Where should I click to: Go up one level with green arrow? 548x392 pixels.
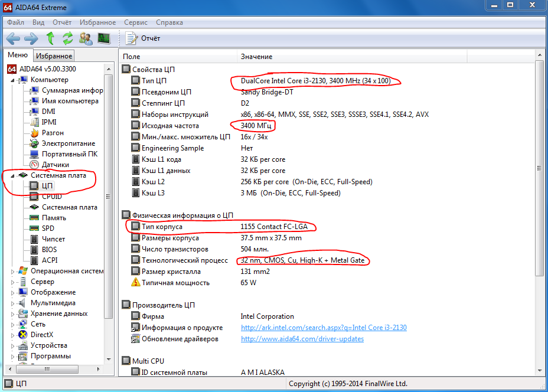pos(50,38)
